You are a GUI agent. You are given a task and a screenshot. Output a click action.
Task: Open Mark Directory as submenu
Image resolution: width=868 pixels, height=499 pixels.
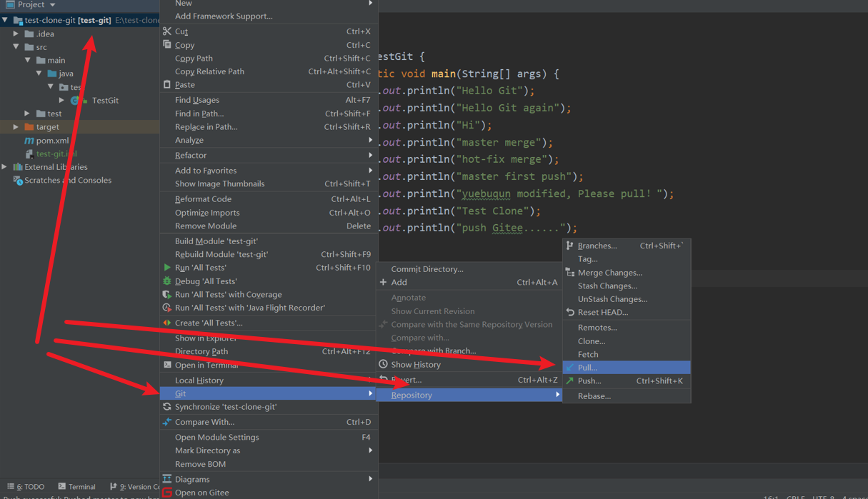(x=269, y=450)
